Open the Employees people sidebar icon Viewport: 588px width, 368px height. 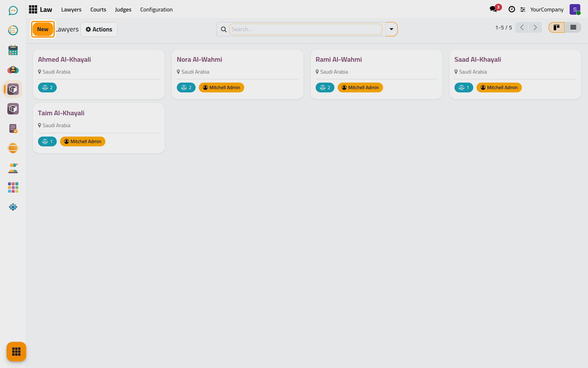point(13,168)
